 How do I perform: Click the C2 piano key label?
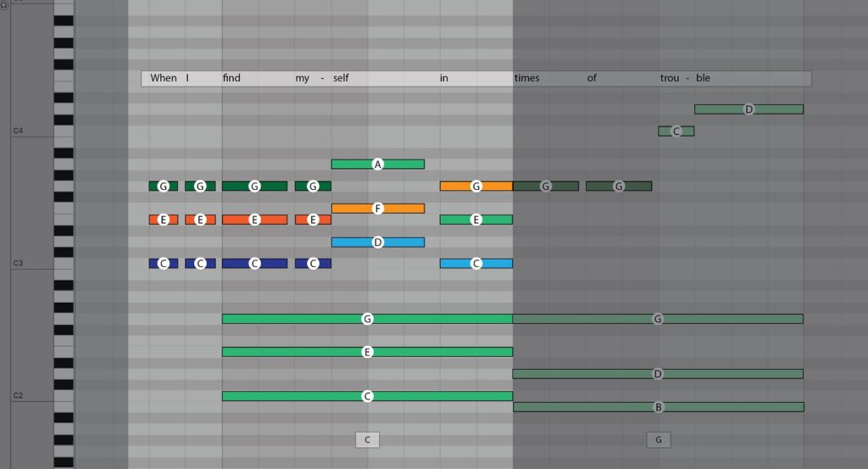[19, 395]
